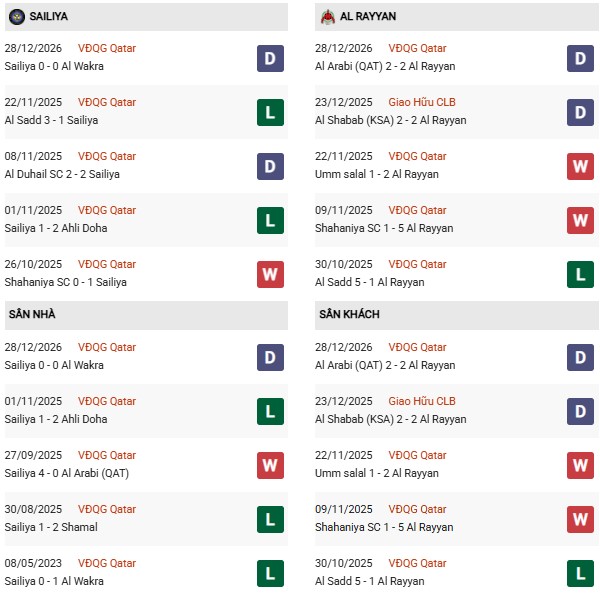The image size is (600, 593).
Task: Click the Al Rayyan team crest
Action: (327, 16)
